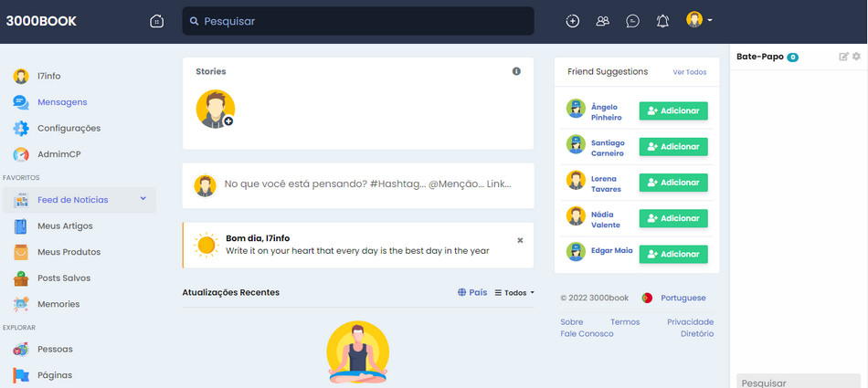868x388 pixels.
Task: Click the Memories icon in sidebar
Action: tap(21, 304)
